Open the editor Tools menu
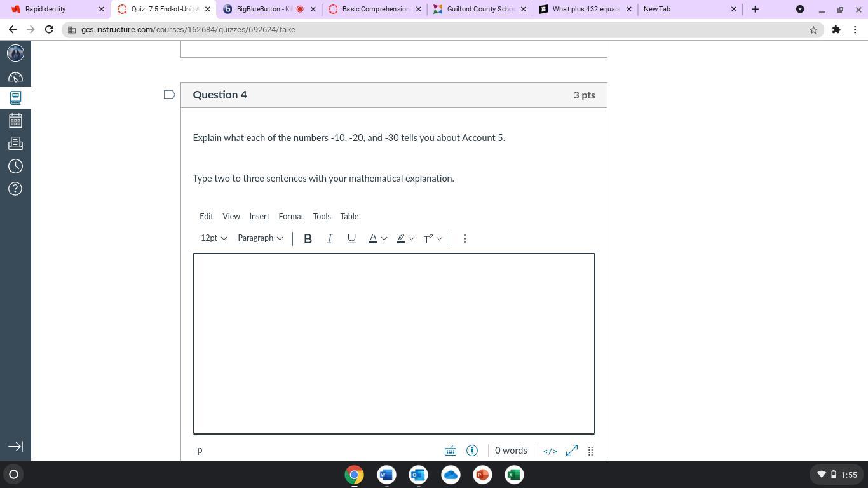The height and width of the screenshot is (488, 868). point(322,216)
